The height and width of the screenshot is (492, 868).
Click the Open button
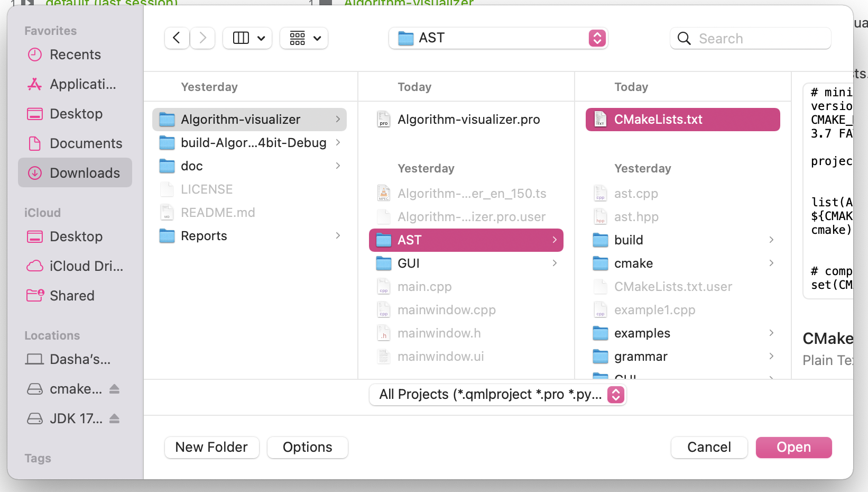793,447
